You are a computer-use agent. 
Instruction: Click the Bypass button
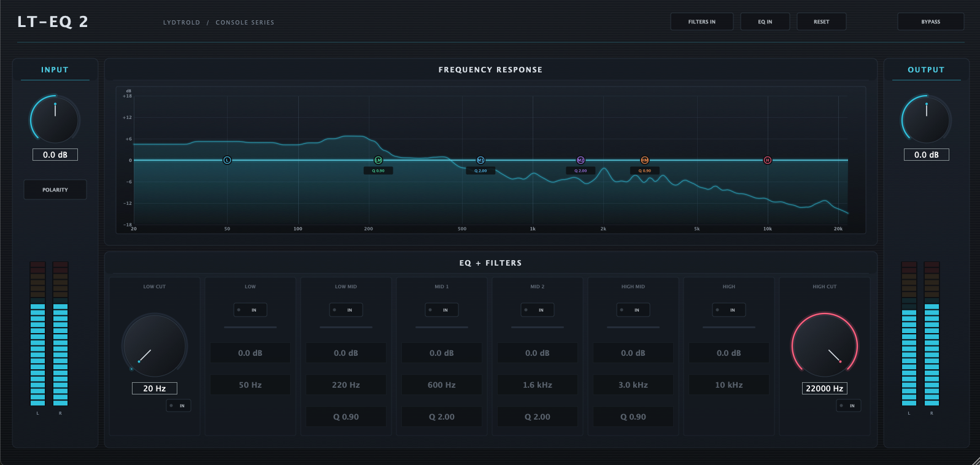click(931, 21)
